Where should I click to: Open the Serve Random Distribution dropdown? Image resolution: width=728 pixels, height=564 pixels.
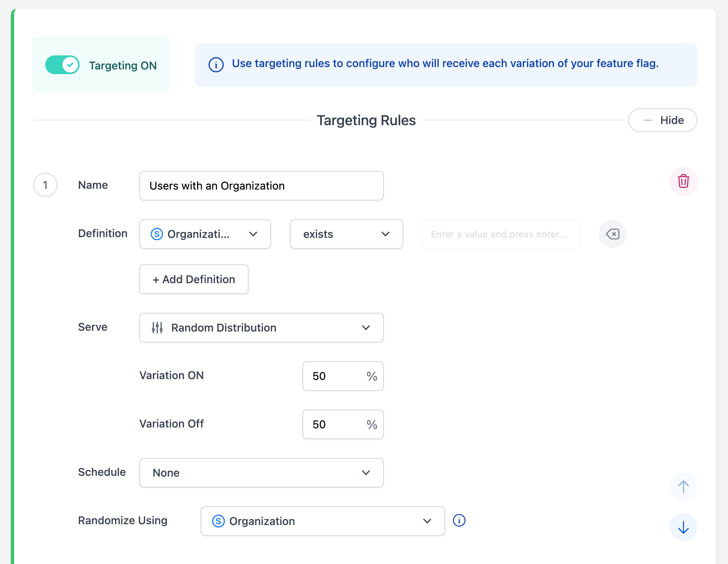coord(261,328)
